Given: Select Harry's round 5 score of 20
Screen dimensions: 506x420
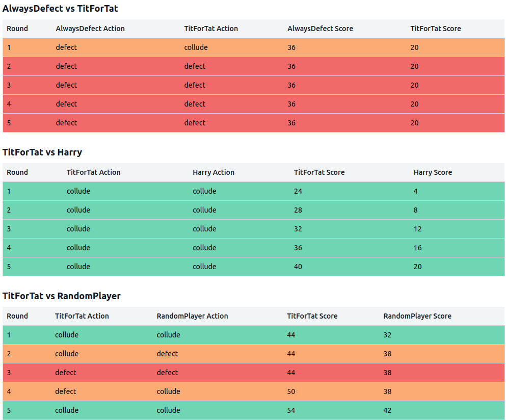Looking at the screenshot, I should pyautogui.click(x=418, y=267).
